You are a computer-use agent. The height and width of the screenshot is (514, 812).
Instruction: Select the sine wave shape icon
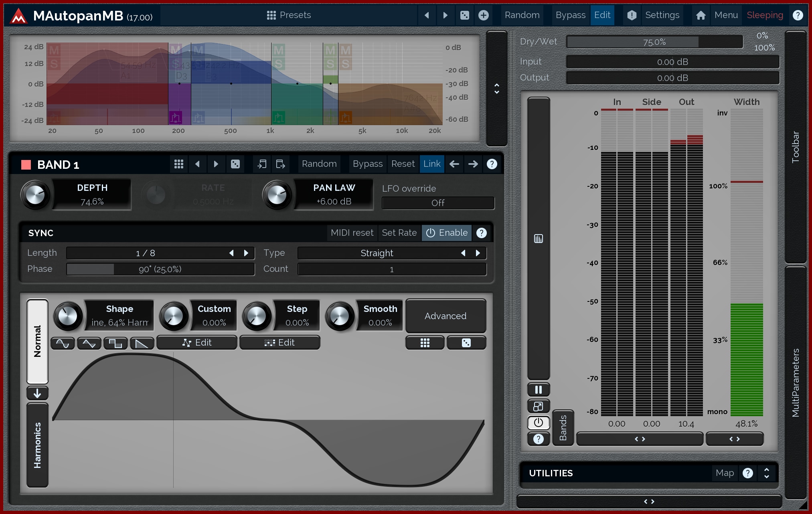pos(63,343)
